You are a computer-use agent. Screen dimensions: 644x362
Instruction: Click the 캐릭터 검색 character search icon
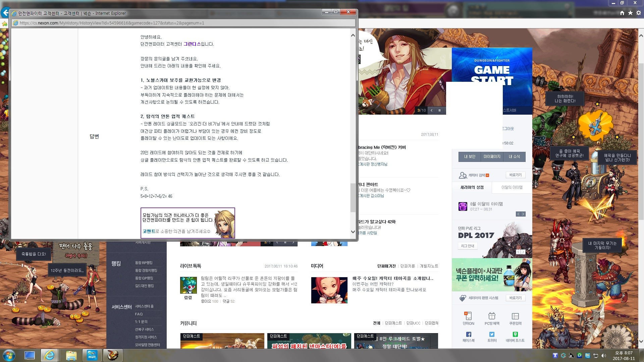tap(463, 175)
